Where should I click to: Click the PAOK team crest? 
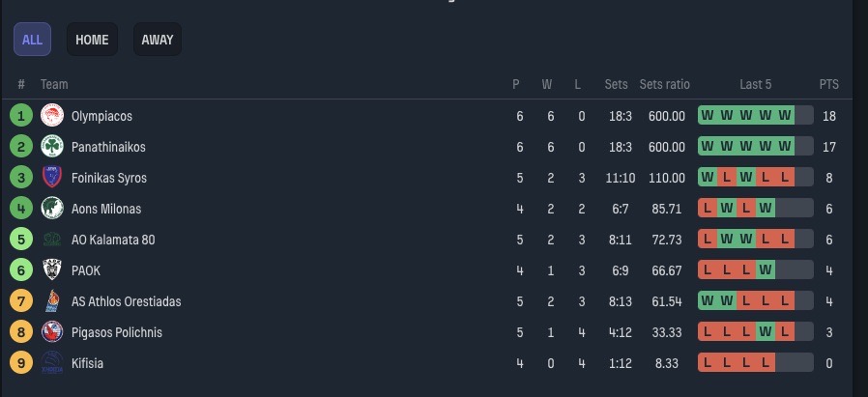52,270
